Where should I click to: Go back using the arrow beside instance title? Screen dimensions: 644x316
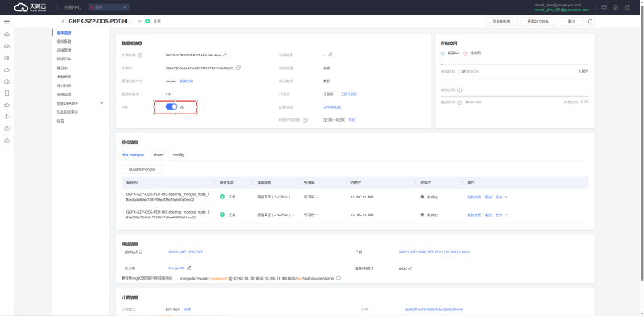pos(63,21)
